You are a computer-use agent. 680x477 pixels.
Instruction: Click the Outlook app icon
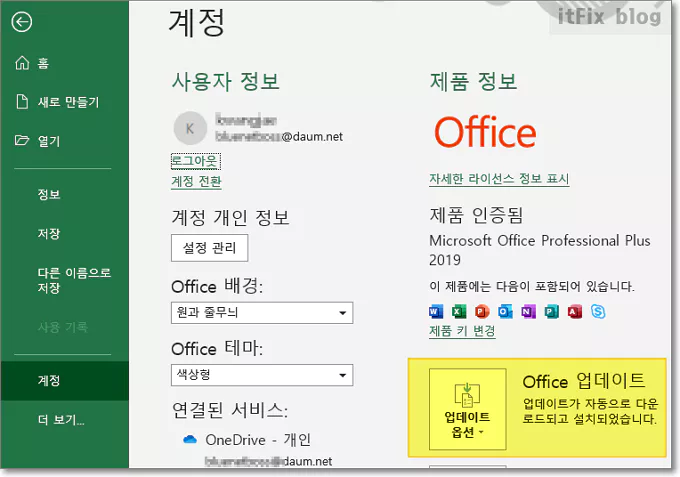coord(505,311)
